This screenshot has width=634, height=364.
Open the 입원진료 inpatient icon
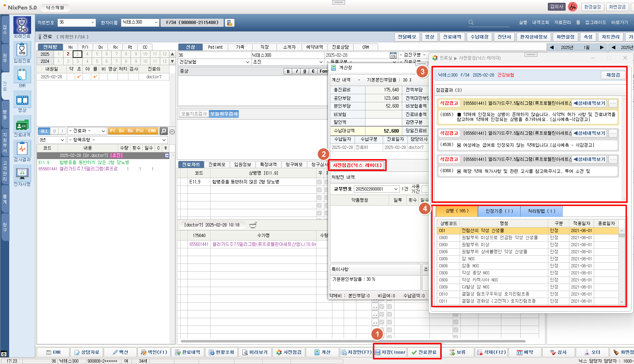[22, 50]
